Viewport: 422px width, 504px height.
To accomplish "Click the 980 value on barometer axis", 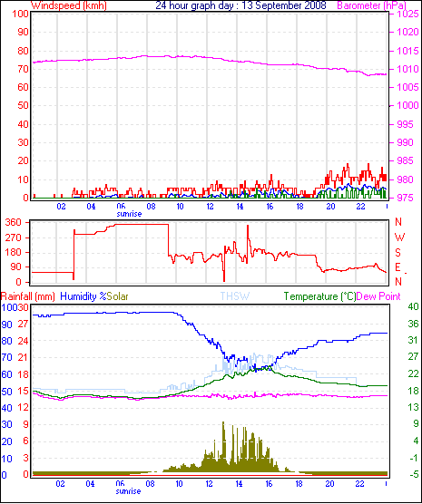I will tap(406, 179).
